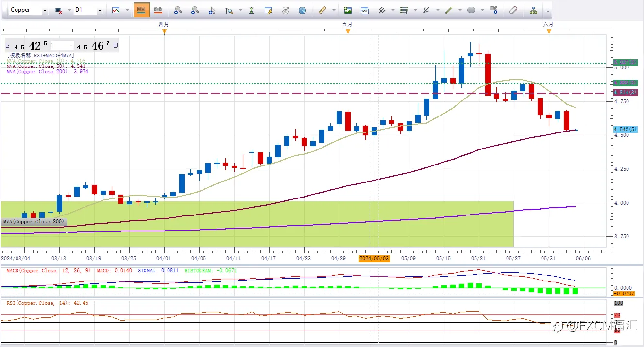
Task: Click the zoom in magnifier icon
Action: coord(178,10)
